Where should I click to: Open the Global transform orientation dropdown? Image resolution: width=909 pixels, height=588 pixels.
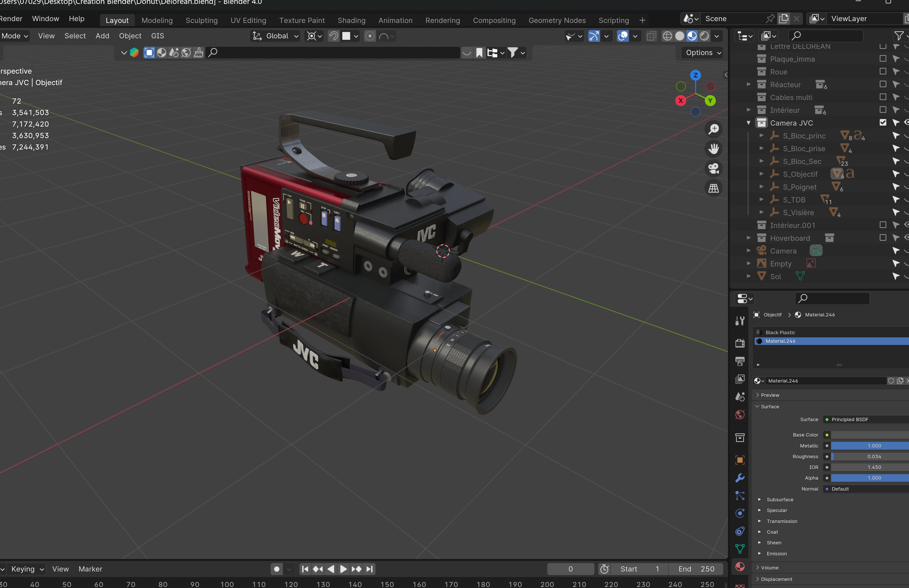pyautogui.click(x=275, y=36)
